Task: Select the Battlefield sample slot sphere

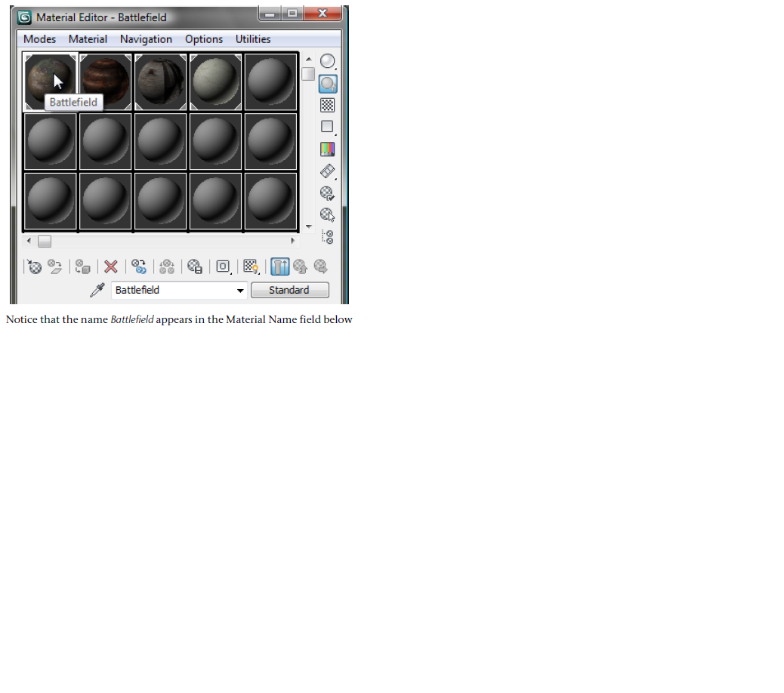Action: coord(50,82)
